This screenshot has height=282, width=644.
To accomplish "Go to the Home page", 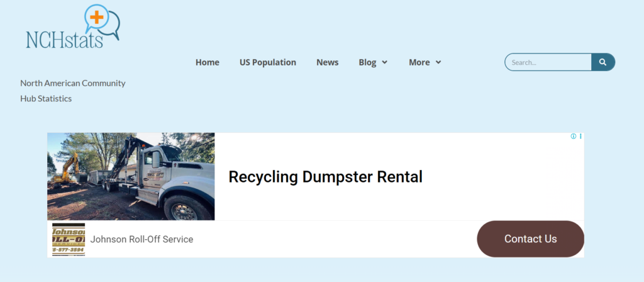I will [x=208, y=62].
